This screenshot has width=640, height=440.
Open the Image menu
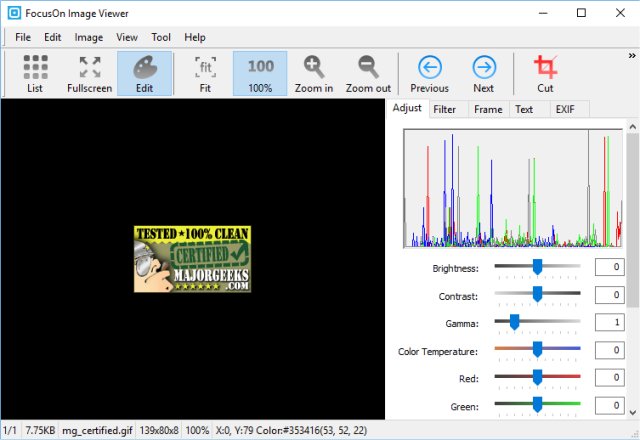click(x=89, y=38)
